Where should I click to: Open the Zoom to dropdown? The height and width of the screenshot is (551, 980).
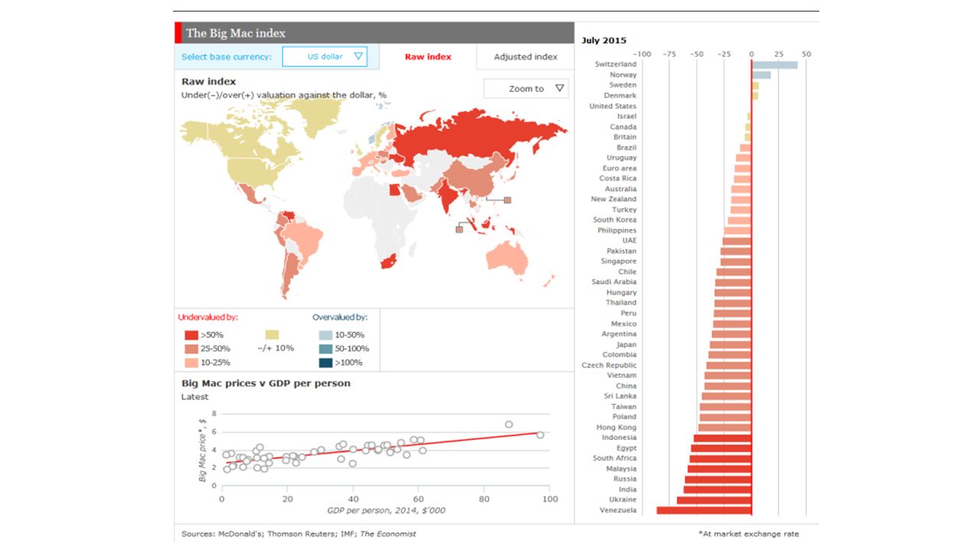pyautogui.click(x=526, y=89)
